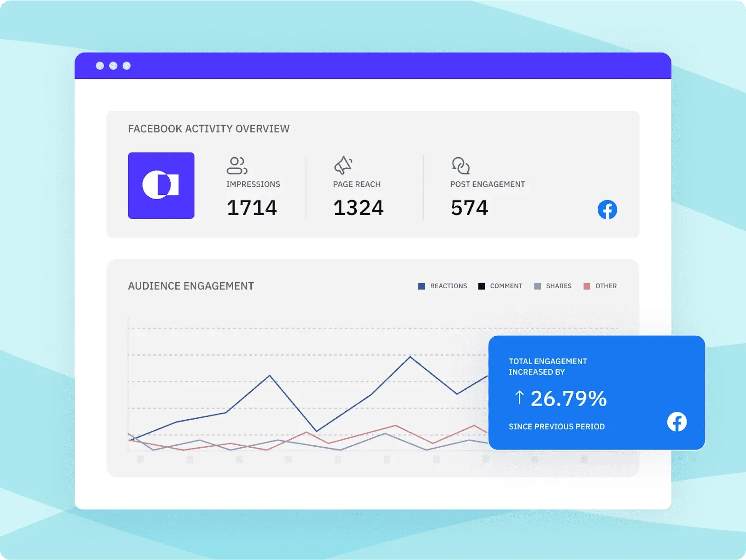Click the Post Engagement chat bubbles icon
This screenshot has height=560, width=746.
[x=461, y=166]
